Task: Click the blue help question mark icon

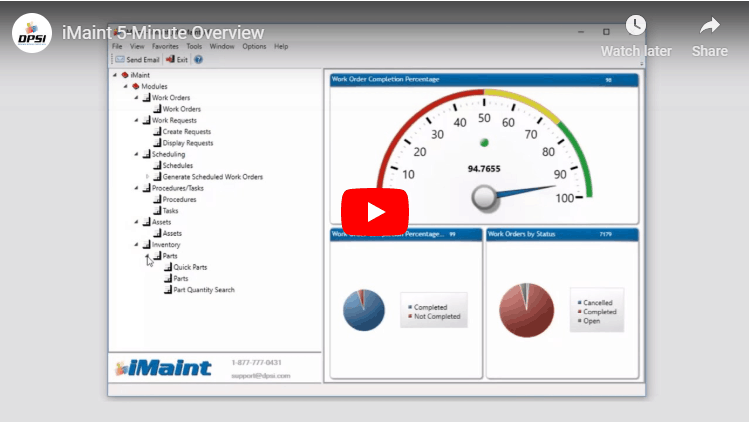Action: click(198, 60)
